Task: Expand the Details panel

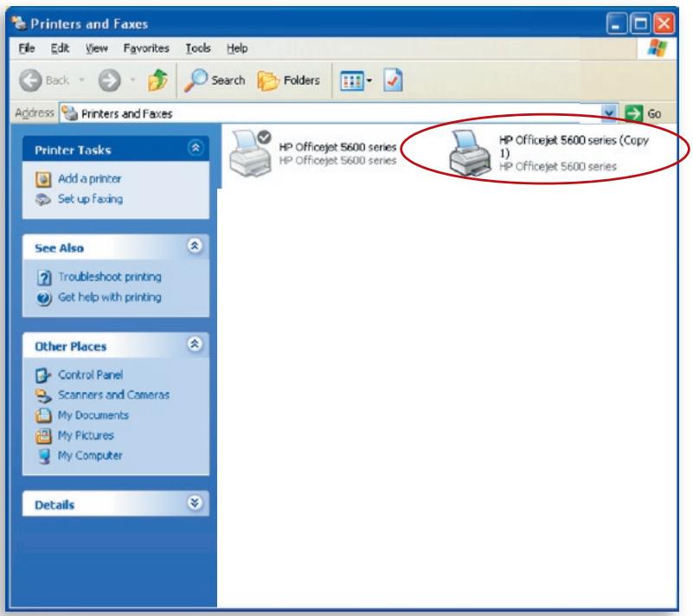Action: [195, 503]
